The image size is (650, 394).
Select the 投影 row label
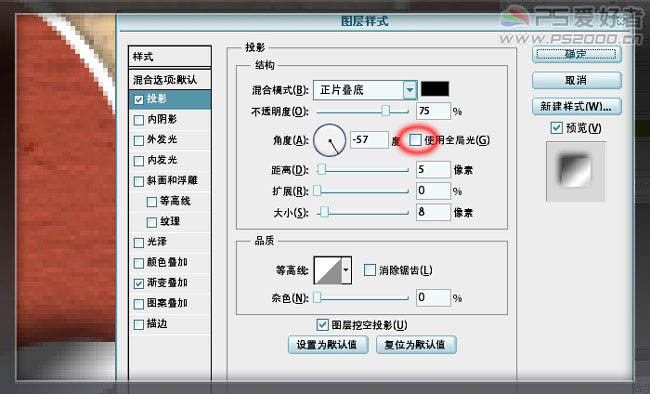click(x=157, y=99)
